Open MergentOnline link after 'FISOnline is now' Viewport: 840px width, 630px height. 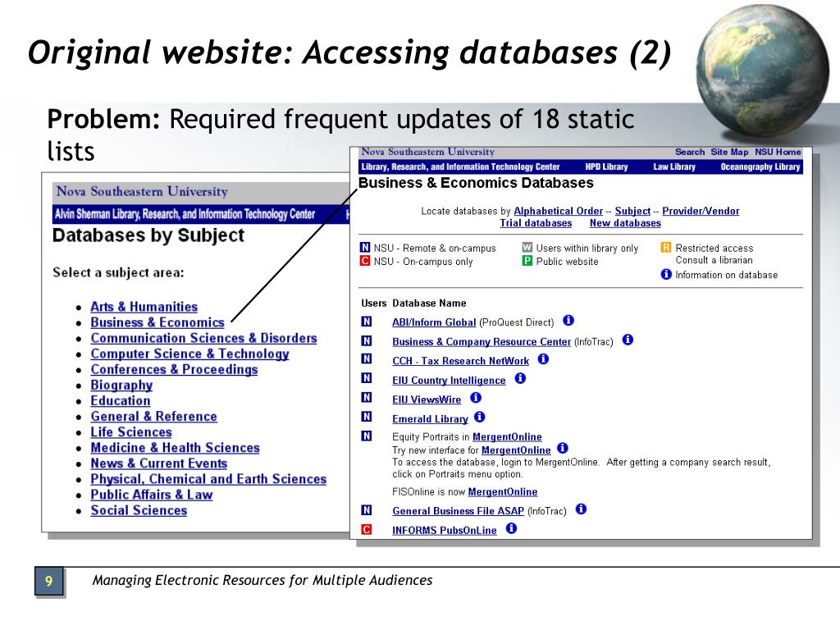pyautogui.click(x=503, y=492)
